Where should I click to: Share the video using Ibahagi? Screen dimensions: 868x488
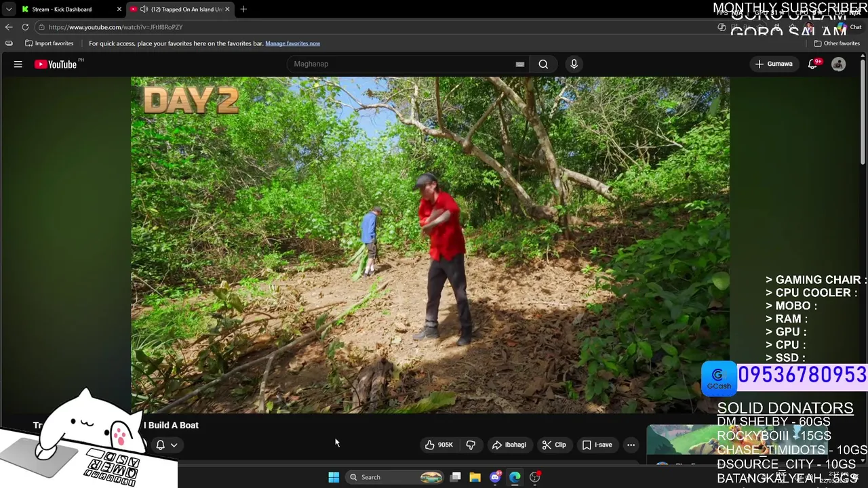pos(509,445)
